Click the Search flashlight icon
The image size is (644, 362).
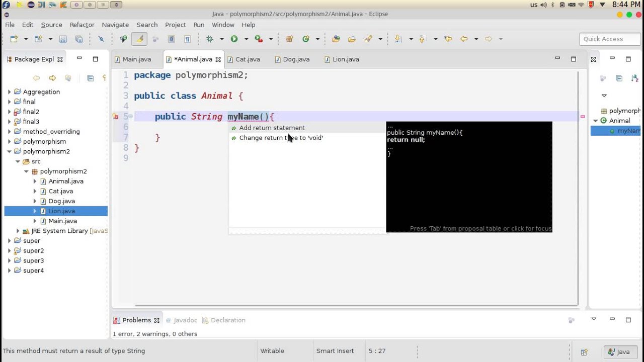tap(369, 39)
